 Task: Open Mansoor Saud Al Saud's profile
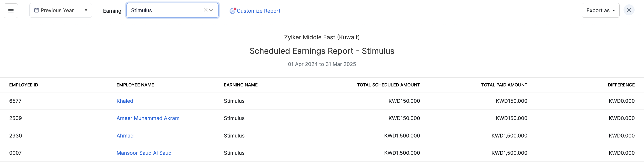144,153
